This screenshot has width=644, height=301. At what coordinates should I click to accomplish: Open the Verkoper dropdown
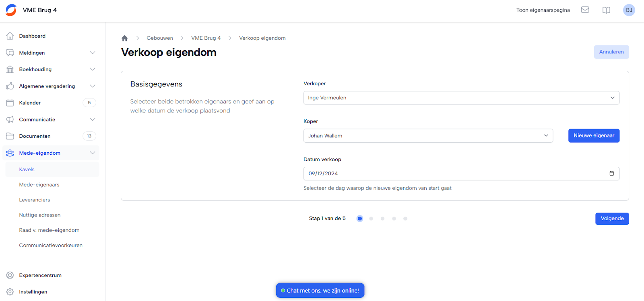(461, 98)
